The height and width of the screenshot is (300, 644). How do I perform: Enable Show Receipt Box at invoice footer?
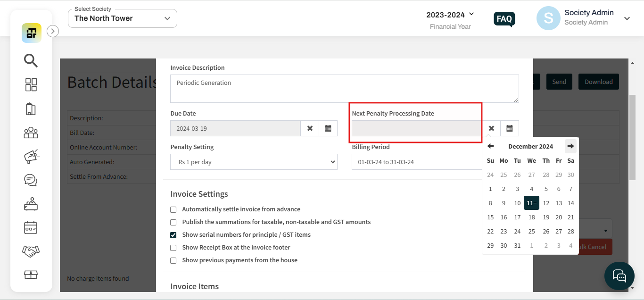coord(173,247)
